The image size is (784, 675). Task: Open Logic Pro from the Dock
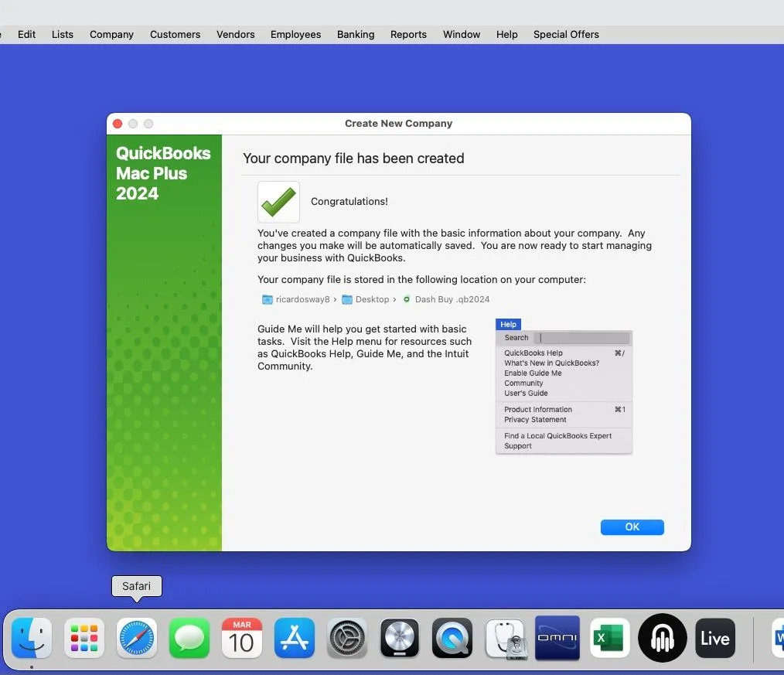(x=400, y=638)
